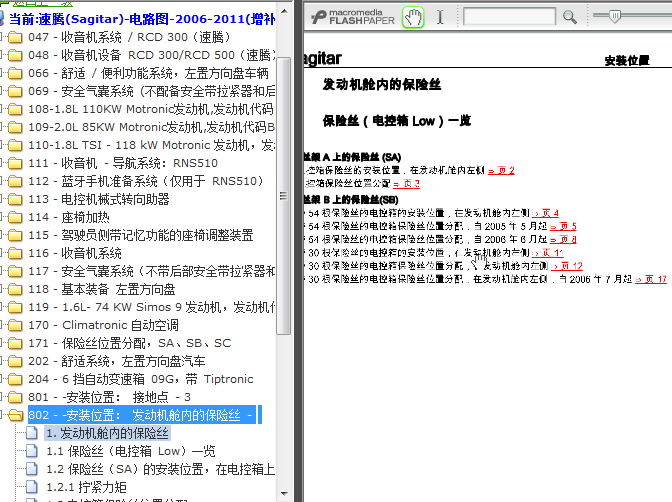Select 171 - 保险丝位置分配 SA、SB、SC
672x502 pixels.
pyautogui.click(x=129, y=343)
